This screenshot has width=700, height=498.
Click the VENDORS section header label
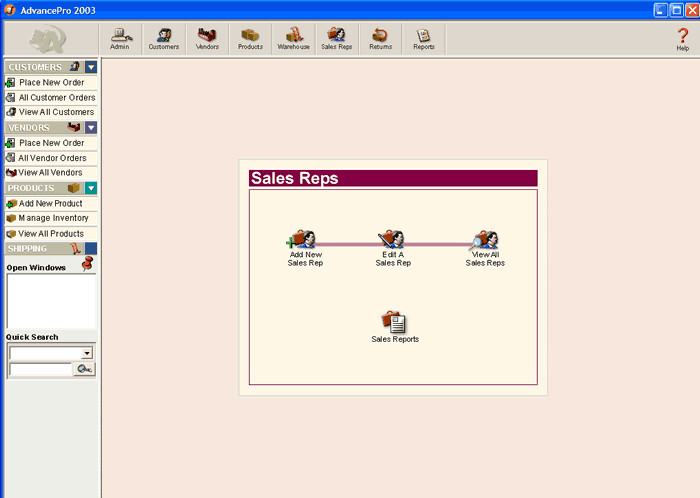(29, 128)
